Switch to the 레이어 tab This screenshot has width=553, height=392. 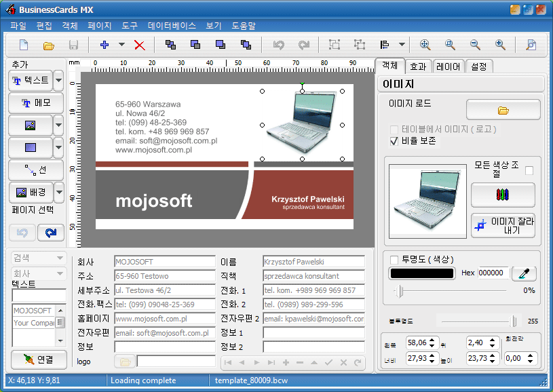point(448,66)
